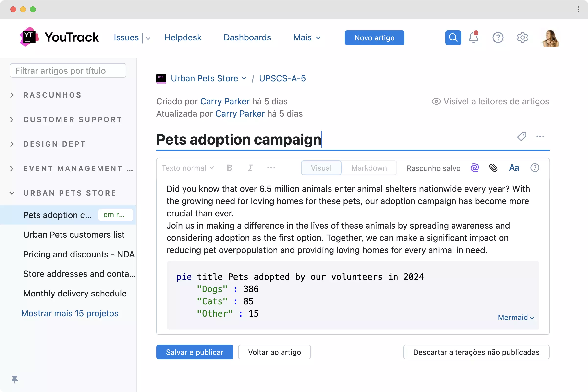Click the article title filter field
The width and height of the screenshot is (588, 392).
68,71
